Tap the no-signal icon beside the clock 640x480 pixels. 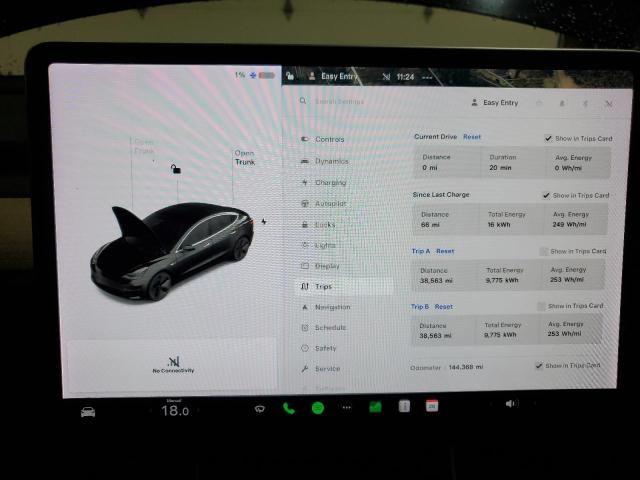point(386,76)
